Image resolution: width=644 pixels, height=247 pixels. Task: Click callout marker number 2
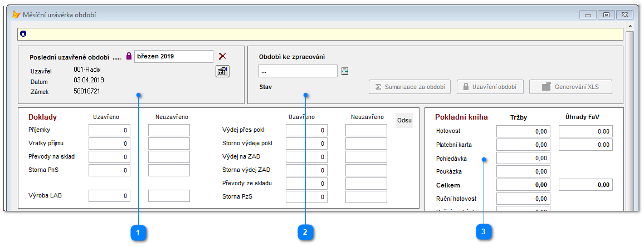coord(306,231)
